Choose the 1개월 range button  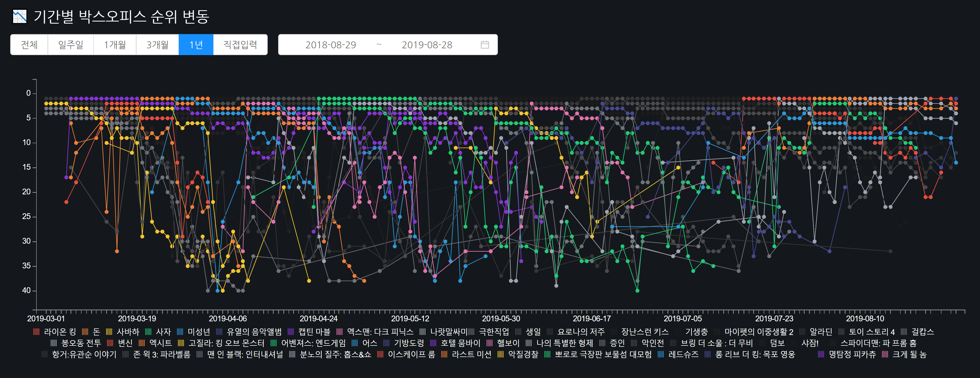coord(115,45)
